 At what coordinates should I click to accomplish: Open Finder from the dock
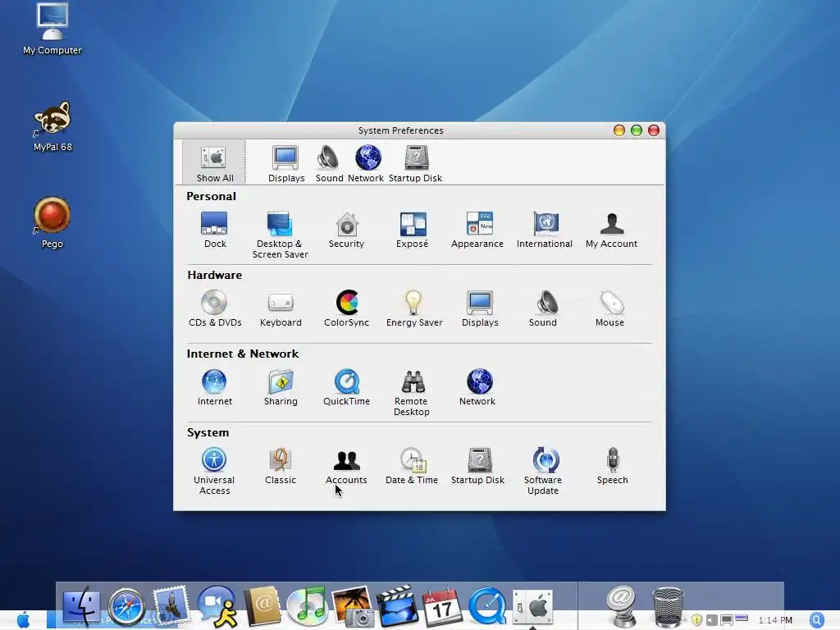tap(81, 606)
